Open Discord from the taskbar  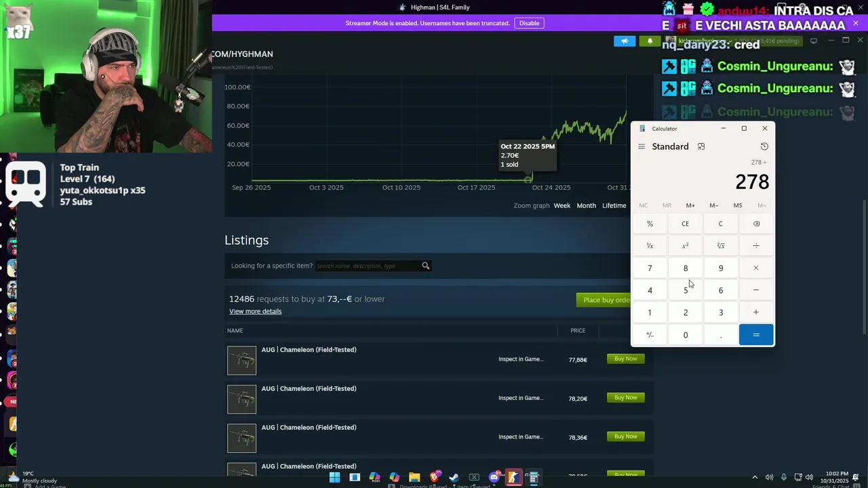494,477
